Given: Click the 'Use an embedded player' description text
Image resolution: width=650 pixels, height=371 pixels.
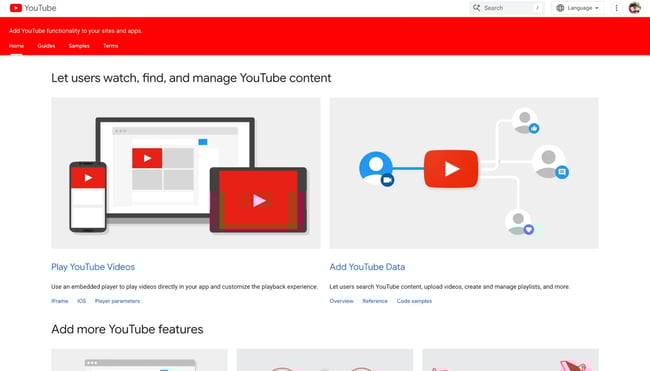Looking at the screenshot, I should (x=184, y=286).
